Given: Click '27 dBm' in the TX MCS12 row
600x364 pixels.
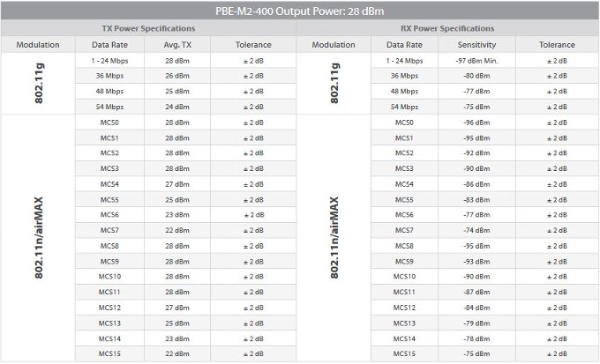Looking at the screenshot, I should (x=177, y=308).
